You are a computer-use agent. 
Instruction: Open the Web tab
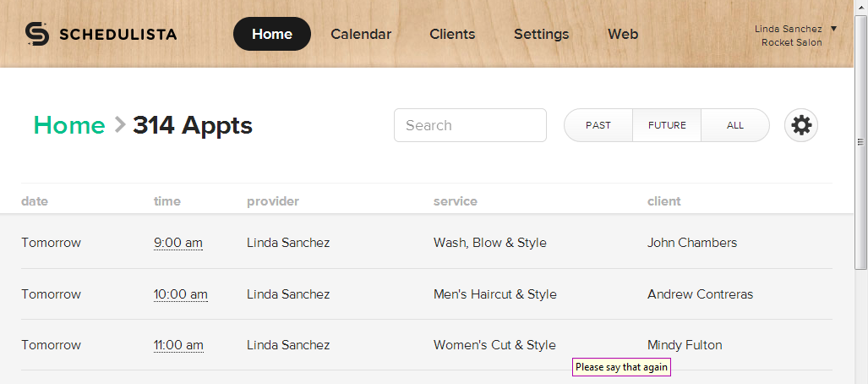pos(623,34)
